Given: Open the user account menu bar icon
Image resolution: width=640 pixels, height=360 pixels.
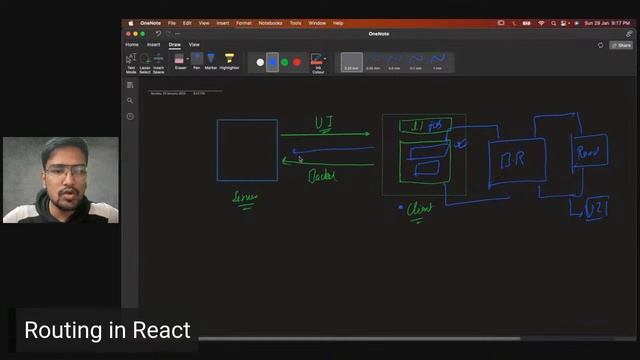Looking at the screenshot, I should click(564, 23).
